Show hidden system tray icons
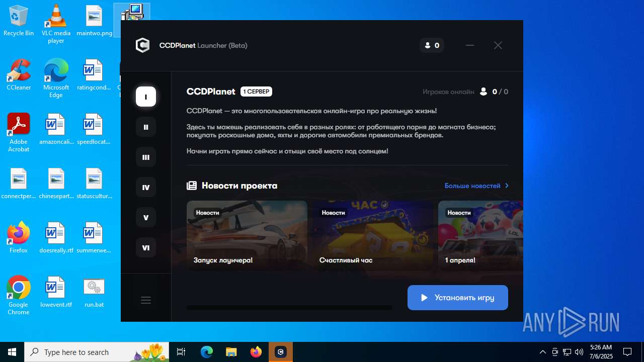Image resolution: width=644 pixels, height=362 pixels. [x=542, y=352]
